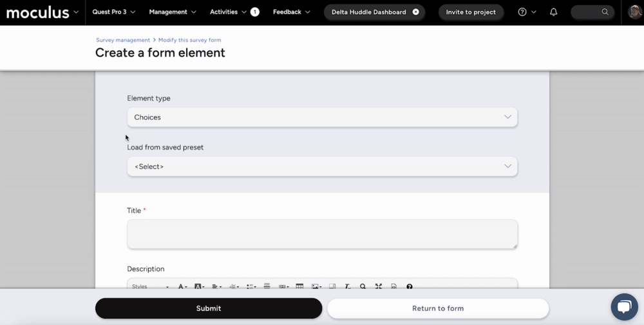Click the clear formatting icon
Viewport: 644px width, 325px height.
(347, 286)
